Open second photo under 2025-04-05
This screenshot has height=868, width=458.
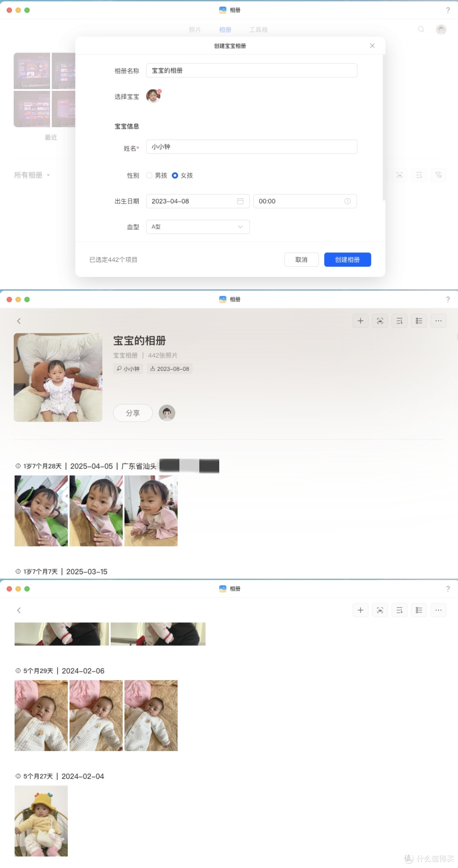pyautogui.click(x=96, y=511)
